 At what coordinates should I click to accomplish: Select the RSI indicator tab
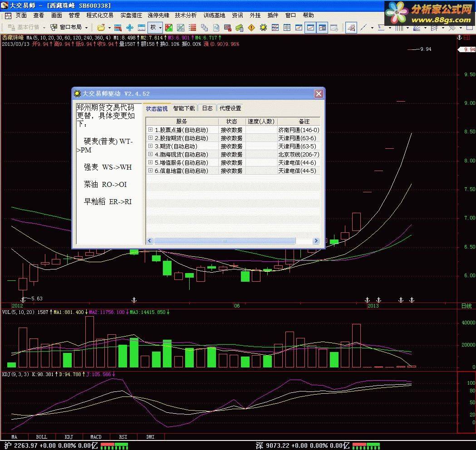(123, 437)
